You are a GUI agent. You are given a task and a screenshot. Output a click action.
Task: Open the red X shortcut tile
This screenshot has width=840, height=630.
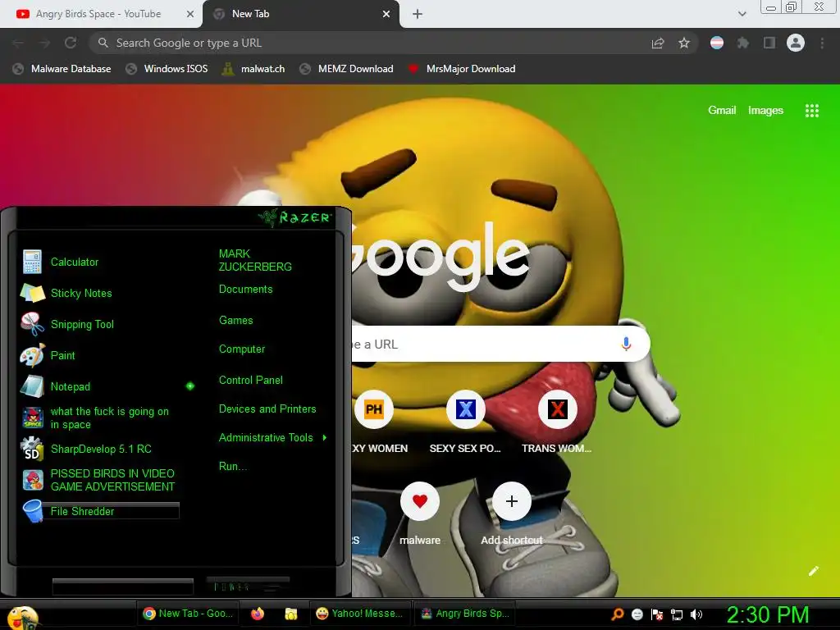(x=557, y=409)
